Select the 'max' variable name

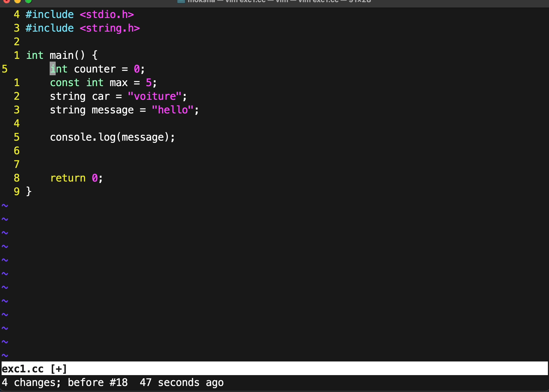pyautogui.click(x=119, y=83)
